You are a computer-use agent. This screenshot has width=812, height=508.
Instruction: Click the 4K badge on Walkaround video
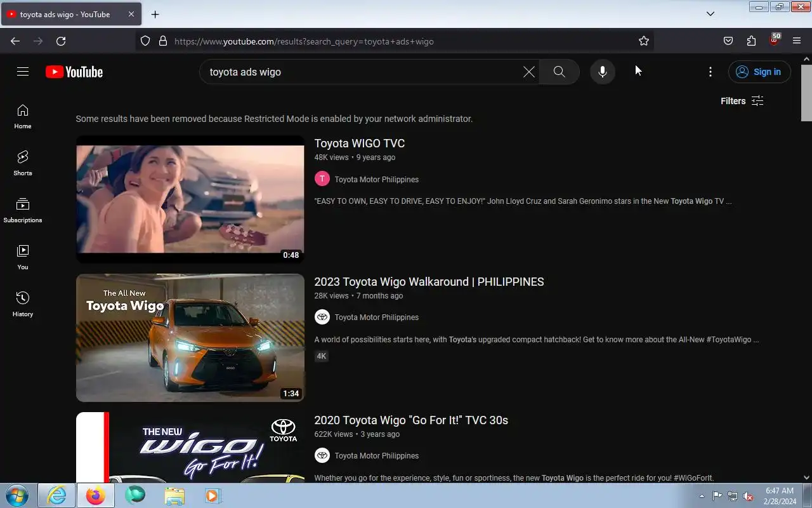click(322, 356)
